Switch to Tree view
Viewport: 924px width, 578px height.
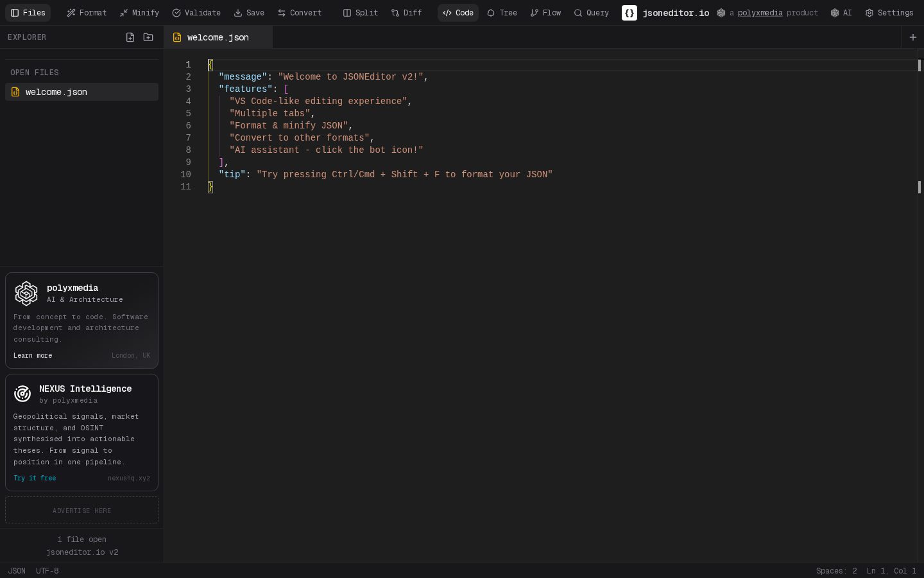pos(502,13)
